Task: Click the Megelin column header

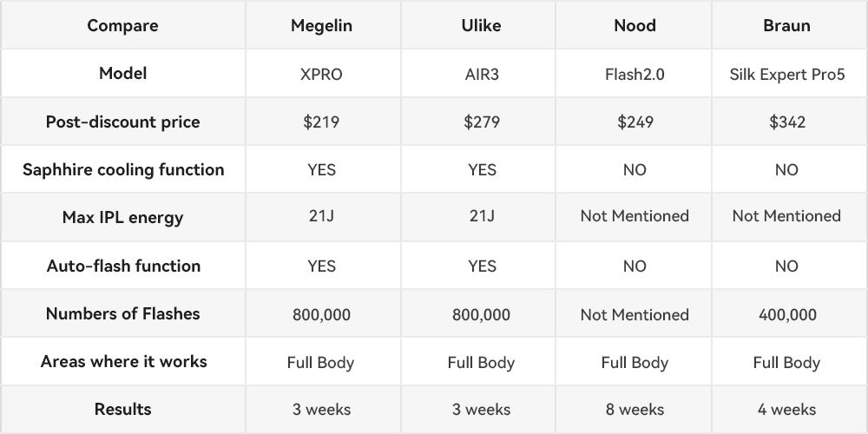Action: [x=322, y=25]
